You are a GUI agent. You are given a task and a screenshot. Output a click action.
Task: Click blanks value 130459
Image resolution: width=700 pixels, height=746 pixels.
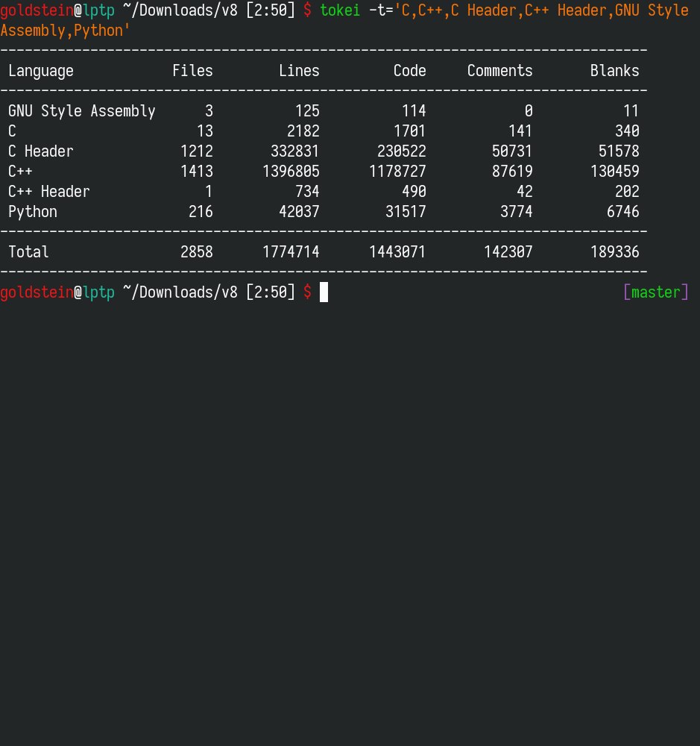pyautogui.click(x=615, y=172)
